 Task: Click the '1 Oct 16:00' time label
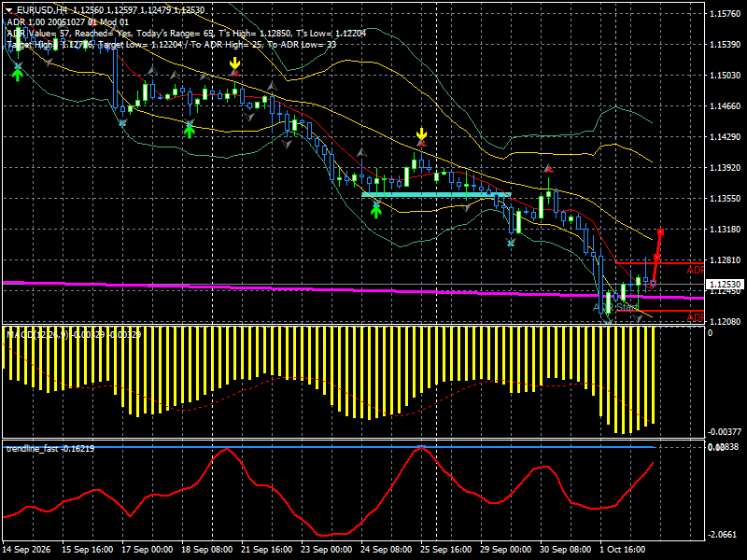[623, 550]
